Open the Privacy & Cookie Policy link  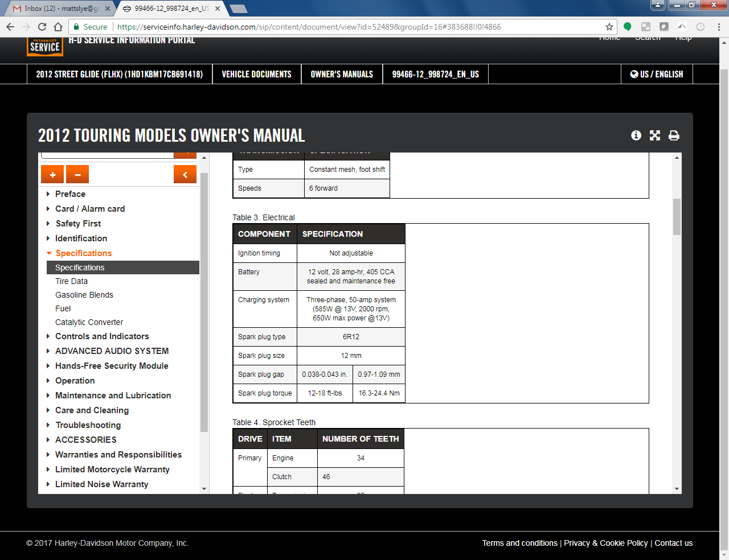pyautogui.click(x=605, y=543)
